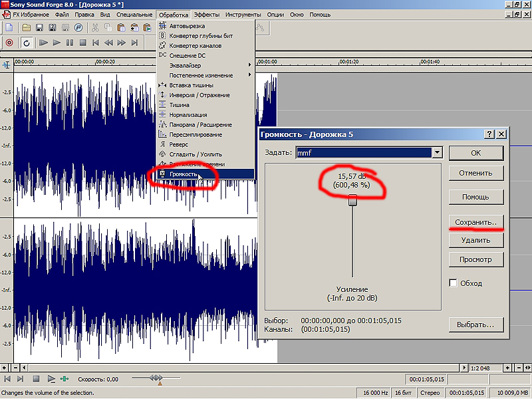
Task: Open the Эффекты menu
Action: (207, 15)
